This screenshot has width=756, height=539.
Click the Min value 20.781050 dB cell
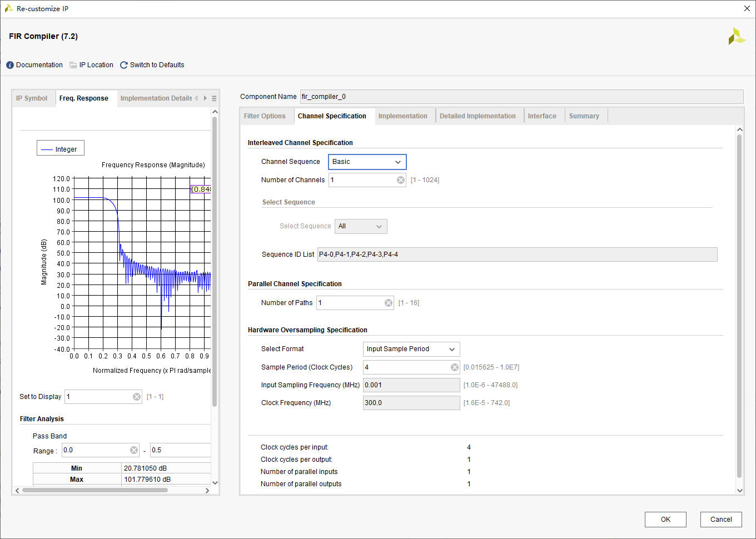[166, 468]
